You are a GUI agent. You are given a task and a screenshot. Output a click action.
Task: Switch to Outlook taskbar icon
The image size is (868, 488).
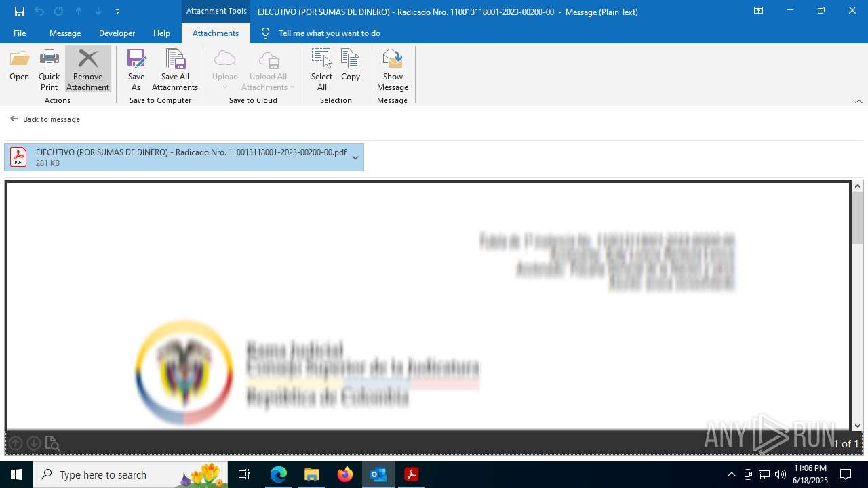click(378, 474)
